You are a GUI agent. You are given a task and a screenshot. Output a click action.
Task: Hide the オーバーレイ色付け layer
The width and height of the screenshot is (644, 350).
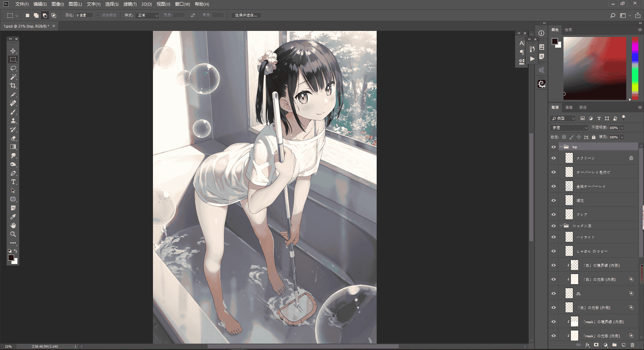(x=553, y=172)
